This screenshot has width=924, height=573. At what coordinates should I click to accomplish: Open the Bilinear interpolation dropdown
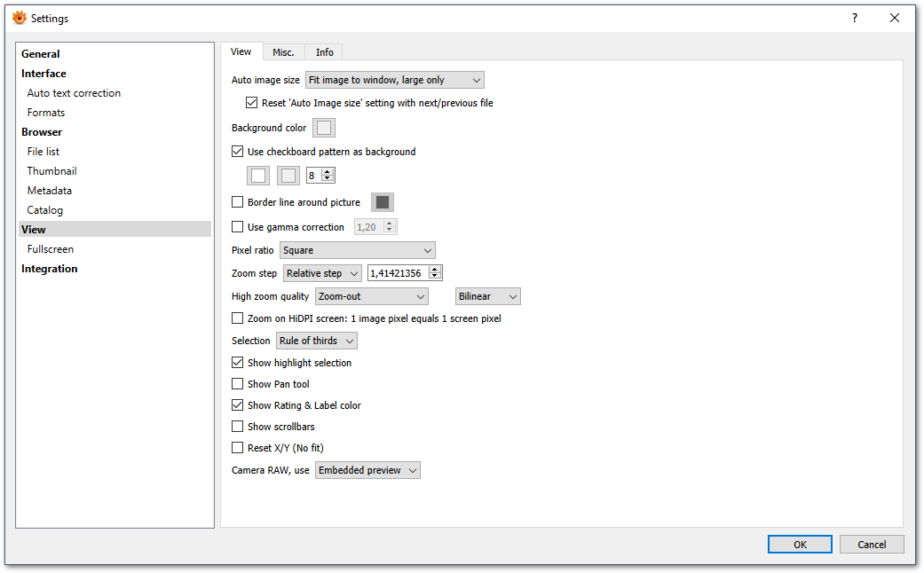(488, 297)
